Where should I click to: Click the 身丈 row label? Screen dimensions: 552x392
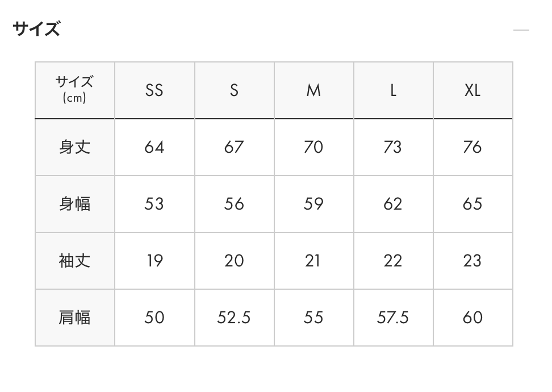pyautogui.click(x=74, y=147)
